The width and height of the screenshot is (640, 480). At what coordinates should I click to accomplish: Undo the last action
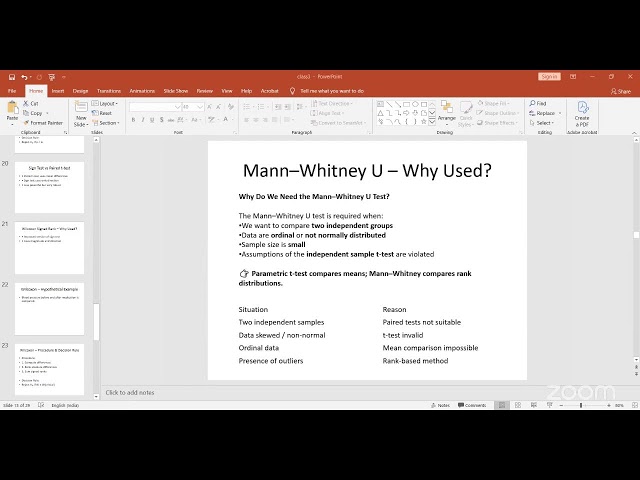[x=24, y=77]
